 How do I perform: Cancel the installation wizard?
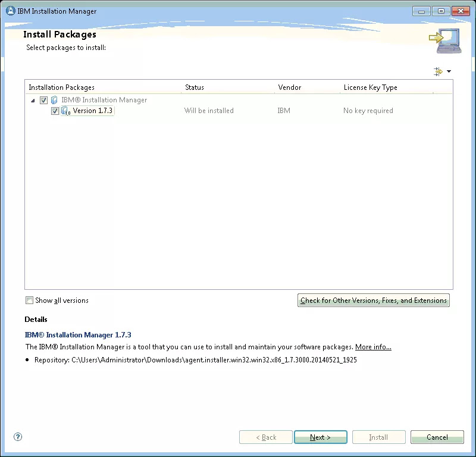coord(437,437)
